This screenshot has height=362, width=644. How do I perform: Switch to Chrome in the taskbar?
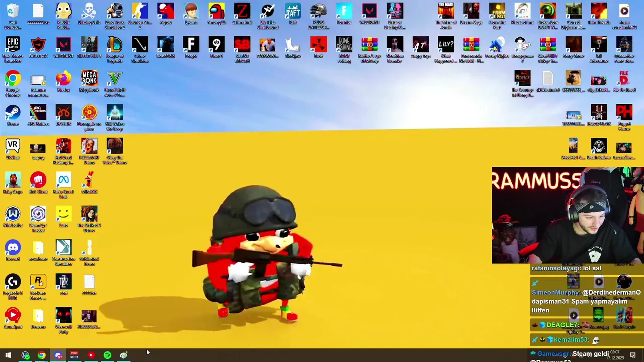click(x=41, y=355)
